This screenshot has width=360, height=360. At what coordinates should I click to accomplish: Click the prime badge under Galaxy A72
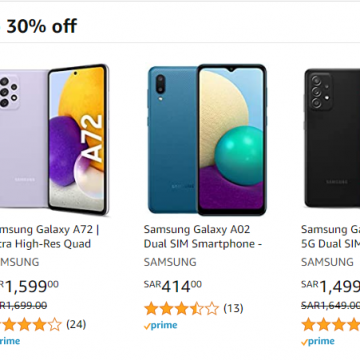pos(10,341)
